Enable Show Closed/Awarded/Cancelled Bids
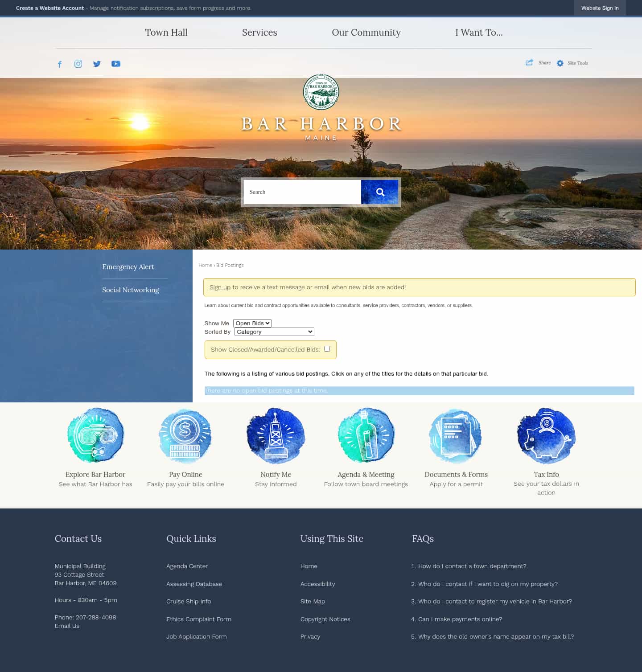Viewport: 642px width, 672px height. [327, 348]
